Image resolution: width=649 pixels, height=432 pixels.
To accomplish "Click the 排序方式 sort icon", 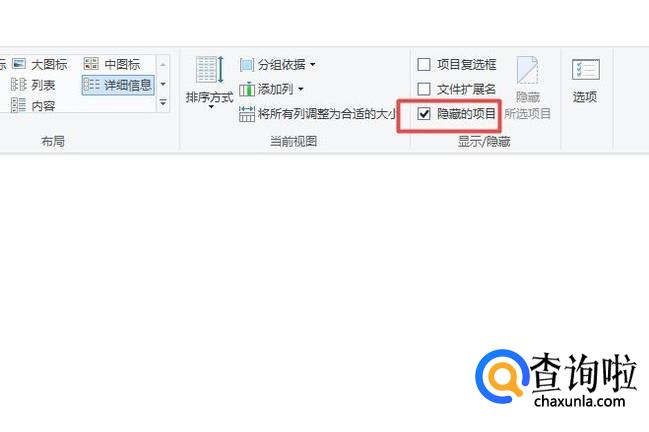I will click(x=209, y=70).
